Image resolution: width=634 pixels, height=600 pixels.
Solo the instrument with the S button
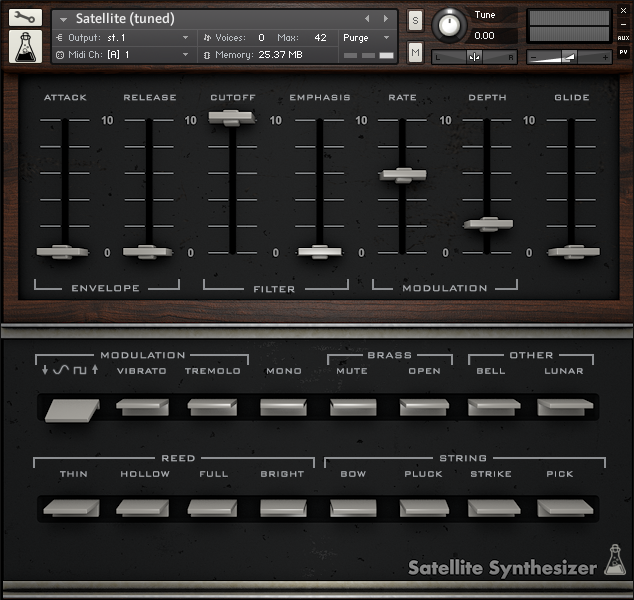point(415,20)
